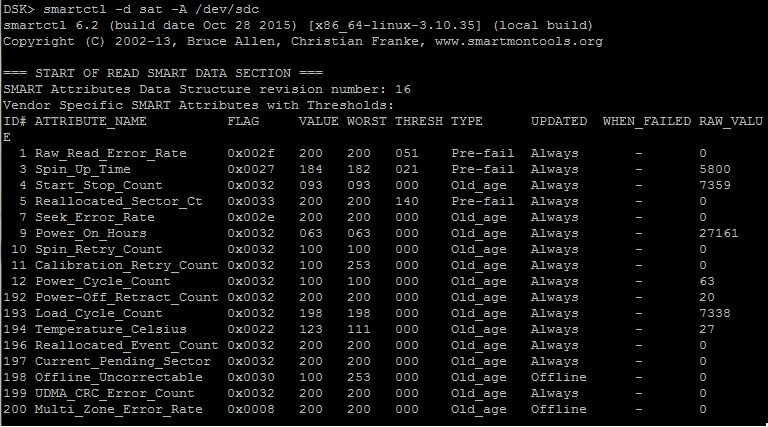Click the ATTRIBUTE_NAME column header
The height and width of the screenshot is (427, 768).
click(x=90, y=121)
